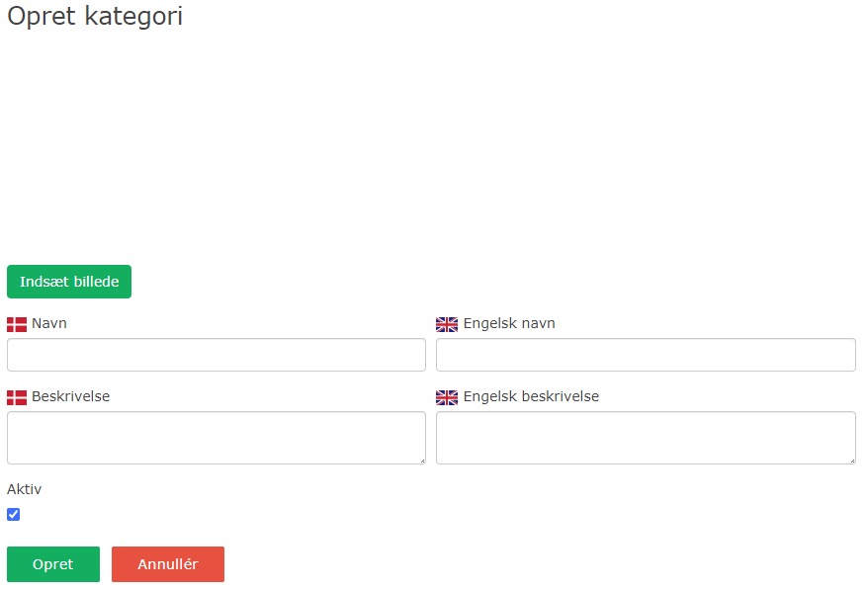The width and height of the screenshot is (868, 590).
Task: Click the resize corner of Beskrivelse textarea
Action: point(422,461)
